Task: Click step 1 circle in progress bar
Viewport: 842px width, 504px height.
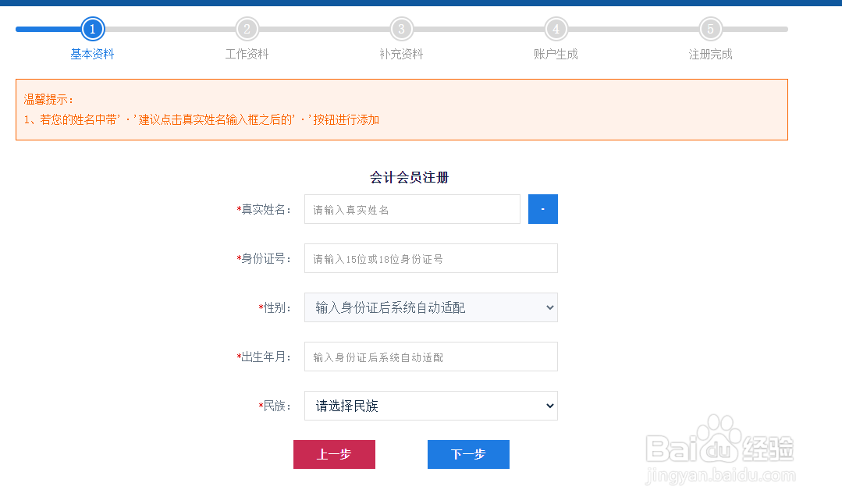Action: [93, 30]
